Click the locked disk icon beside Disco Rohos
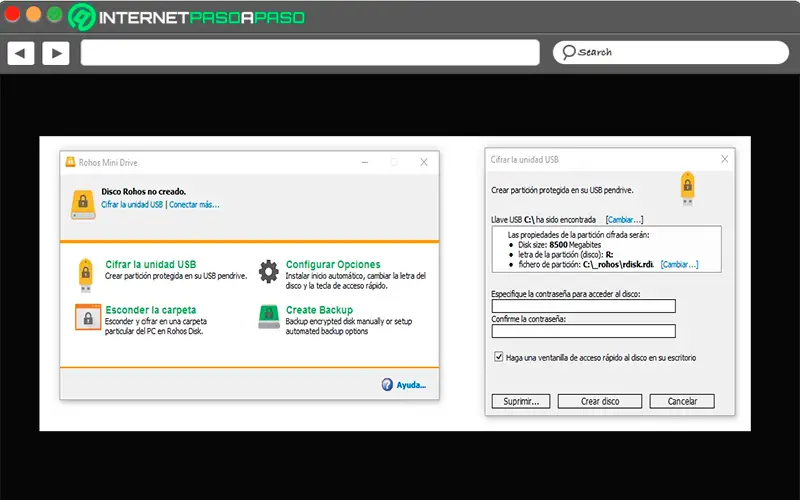800x500 pixels. [83, 205]
